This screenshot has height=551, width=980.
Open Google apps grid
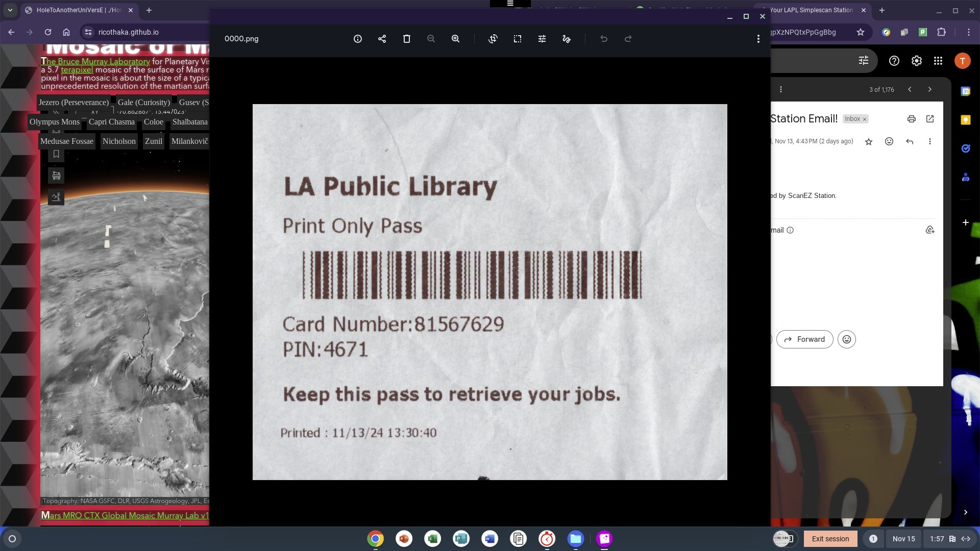click(x=938, y=61)
